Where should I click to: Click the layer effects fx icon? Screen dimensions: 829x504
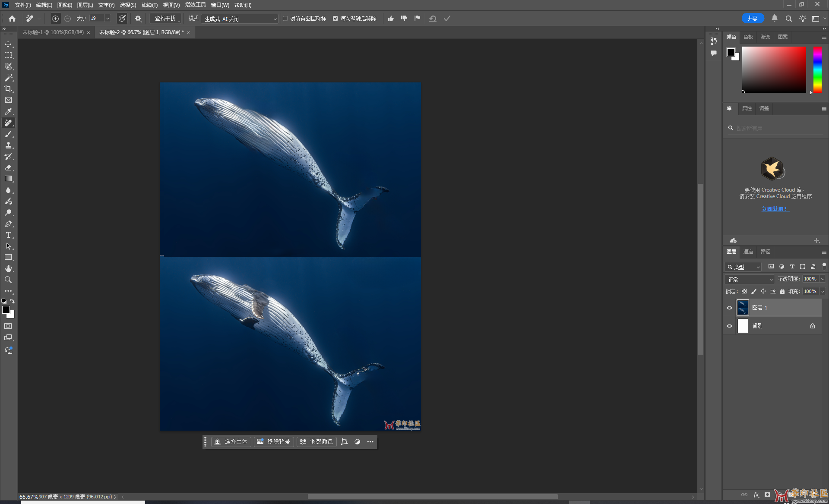756,495
